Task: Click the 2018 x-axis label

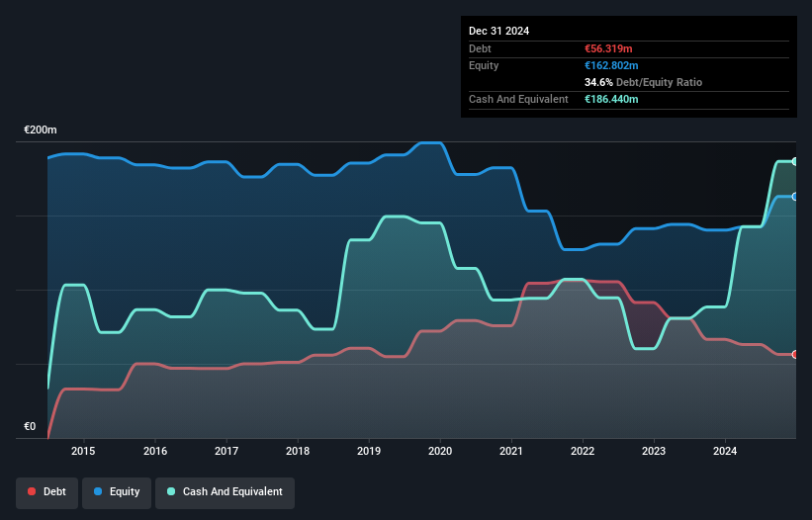Action: [298, 452]
